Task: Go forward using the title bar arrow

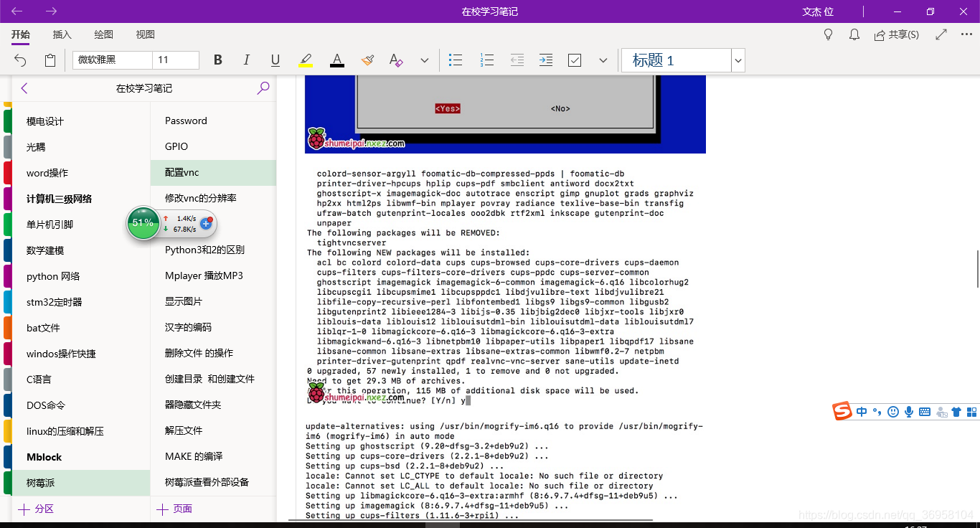Action: (52, 11)
